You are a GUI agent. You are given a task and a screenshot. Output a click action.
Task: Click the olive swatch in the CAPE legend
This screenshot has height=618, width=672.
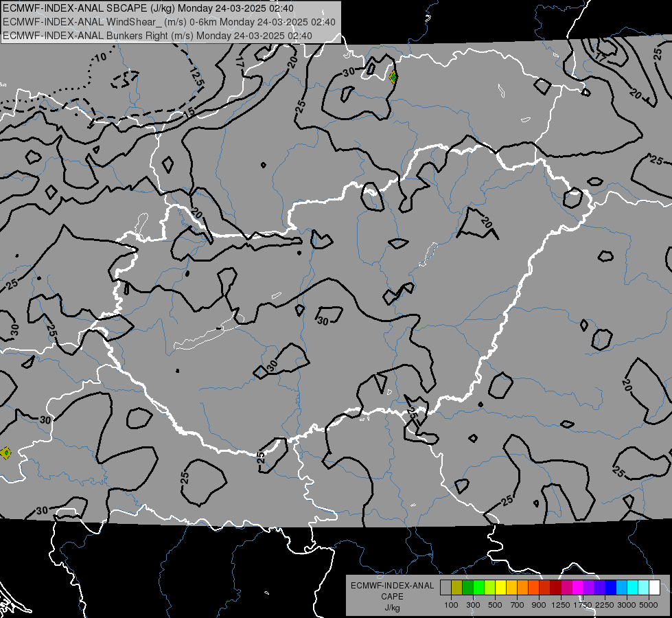(457, 588)
